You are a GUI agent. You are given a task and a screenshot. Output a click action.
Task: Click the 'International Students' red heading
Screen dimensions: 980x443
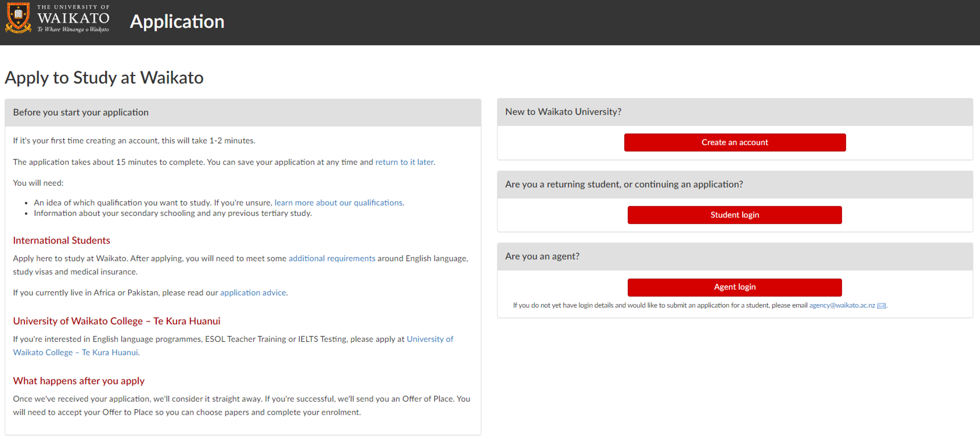click(x=61, y=241)
